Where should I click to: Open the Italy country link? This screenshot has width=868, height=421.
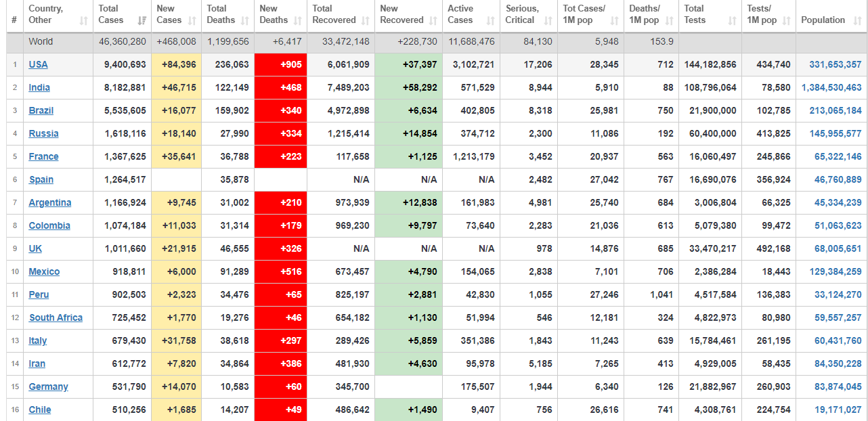click(x=38, y=340)
